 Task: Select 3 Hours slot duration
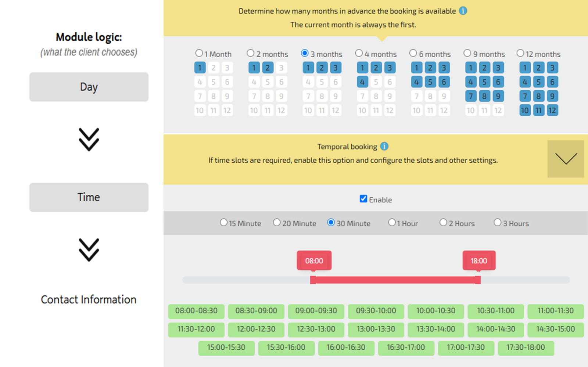coord(497,223)
